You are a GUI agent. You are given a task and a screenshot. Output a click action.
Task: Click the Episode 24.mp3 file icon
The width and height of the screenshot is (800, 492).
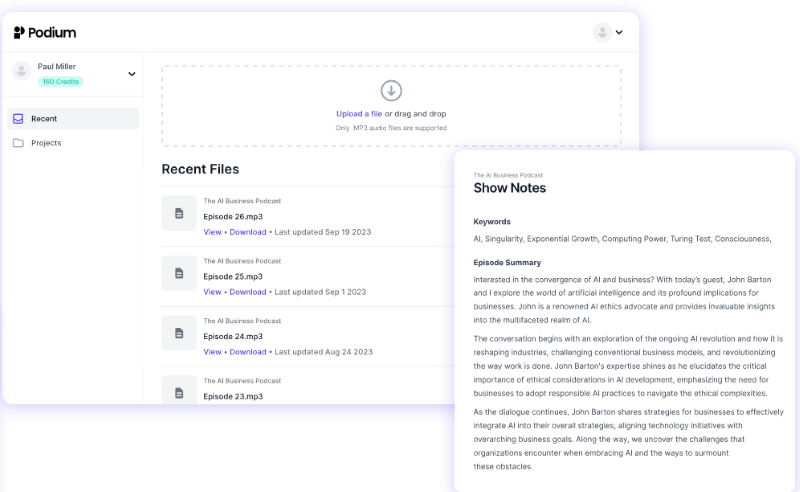pos(179,333)
